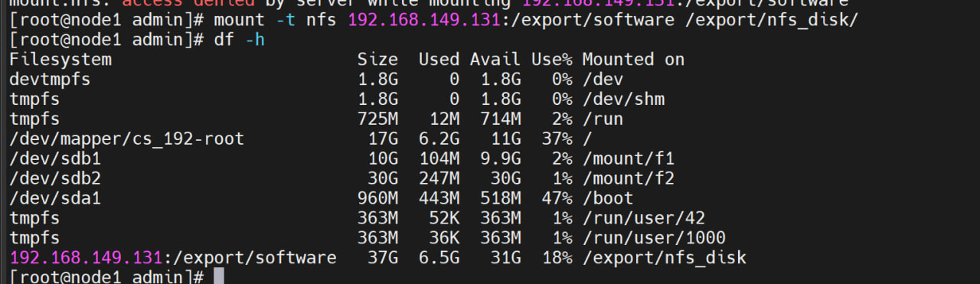Click the '247M' used value
The width and height of the screenshot is (980, 284).
(x=439, y=178)
